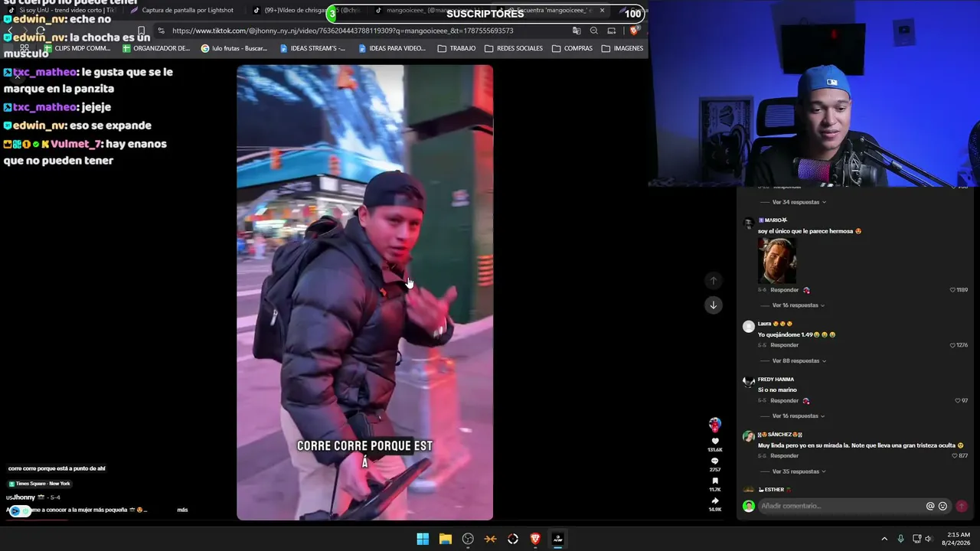Image resolution: width=980 pixels, height=551 pixels.
Task: Like the TikTok video with the heart icon
Action: [x=715, y=442]
